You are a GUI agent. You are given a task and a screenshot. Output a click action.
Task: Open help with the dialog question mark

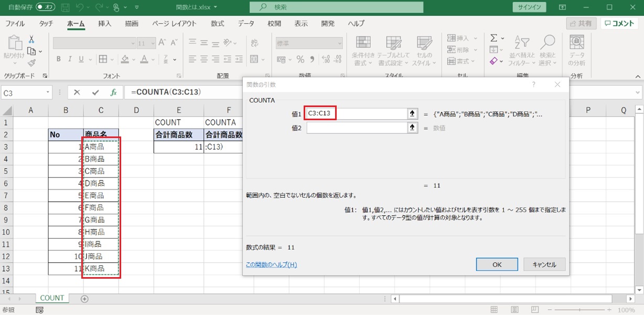533,84
